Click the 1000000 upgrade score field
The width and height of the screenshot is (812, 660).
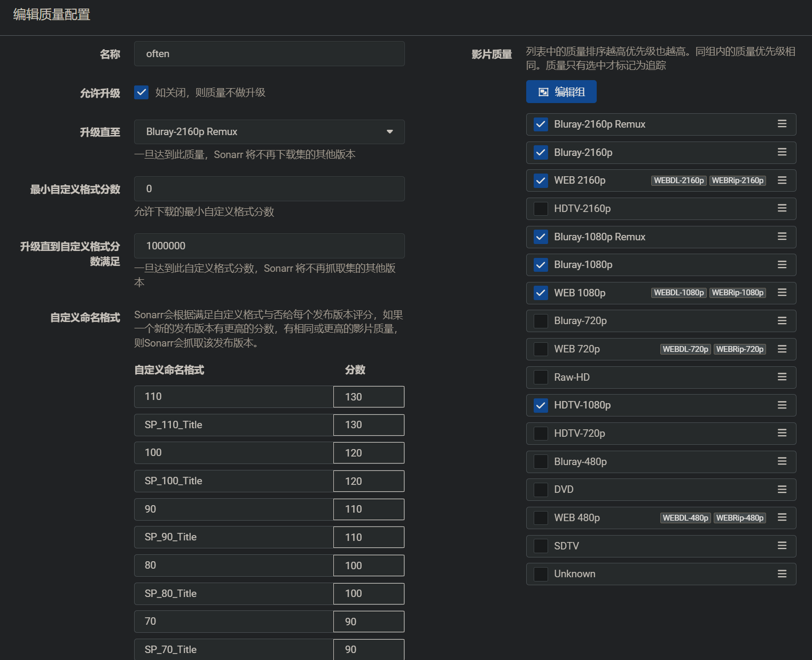pyautogui.click(x=269, y=246)
